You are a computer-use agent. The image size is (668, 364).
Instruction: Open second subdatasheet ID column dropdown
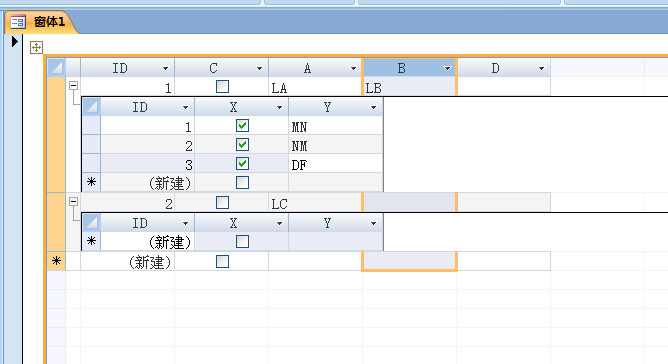(x=185, y=223)
